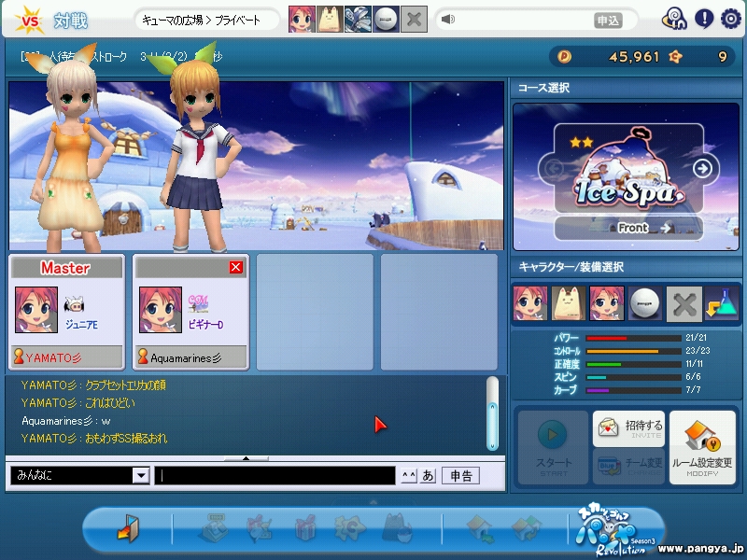
Task: Switch to the next course with right arrow
Action: tap(702, 168)
